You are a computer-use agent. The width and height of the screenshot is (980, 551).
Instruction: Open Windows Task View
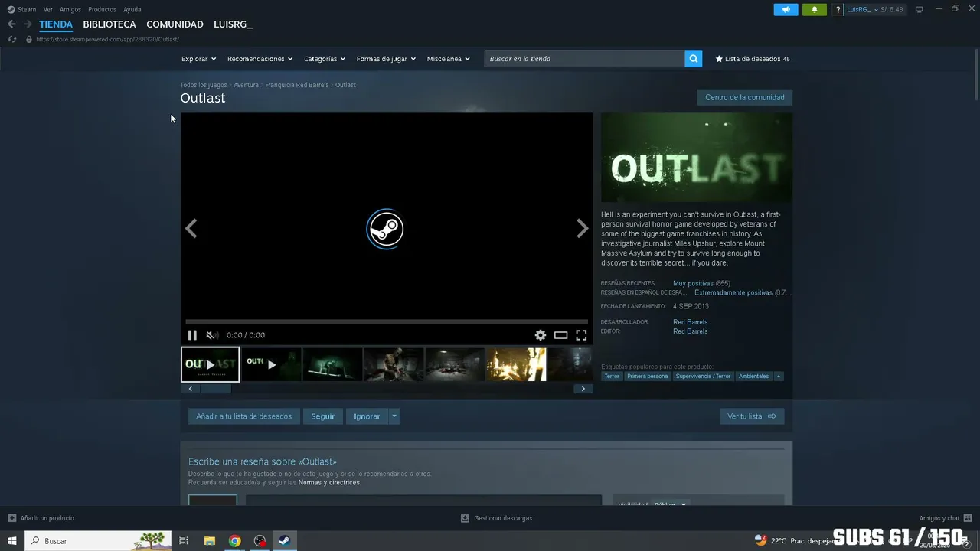click(184, 541)
